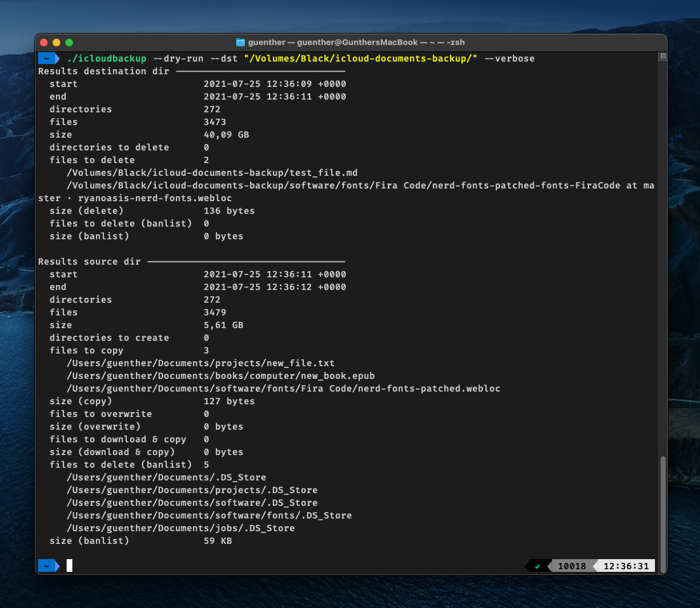The width and height of the screenshot is (700, 608).
Task: Click the blue home prompt segment beside the cursor
Action: [49, 566]
